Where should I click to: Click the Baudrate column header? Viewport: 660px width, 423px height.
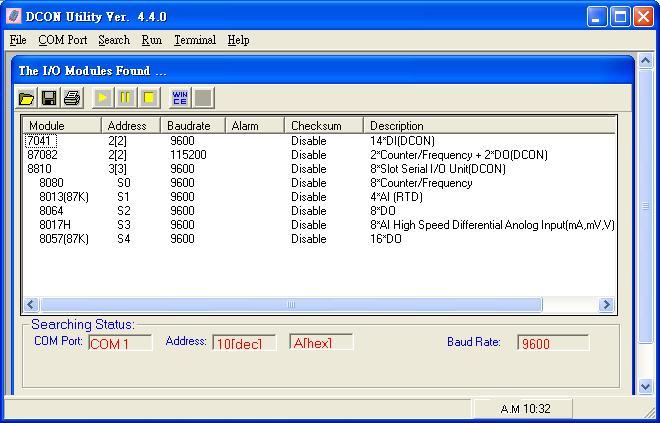tap(193, 125)
